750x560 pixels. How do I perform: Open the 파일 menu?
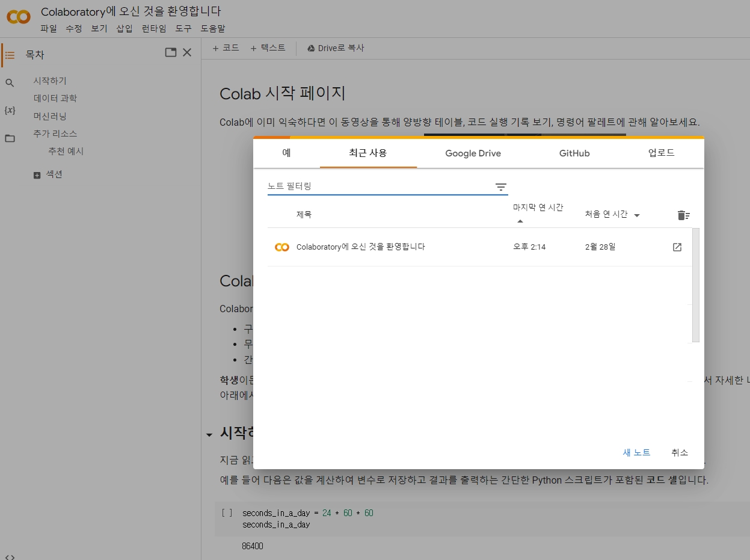[x=48, y=28]
